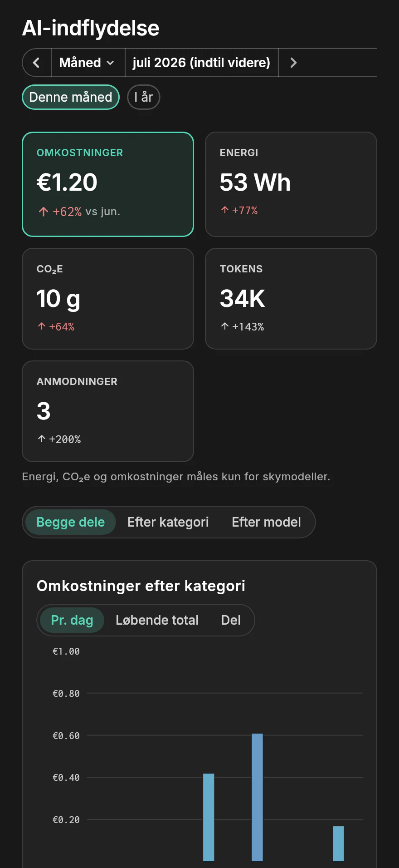Click the shortest bar in the cost chart
The image size is (399, 868).
(x=338, y=843)
